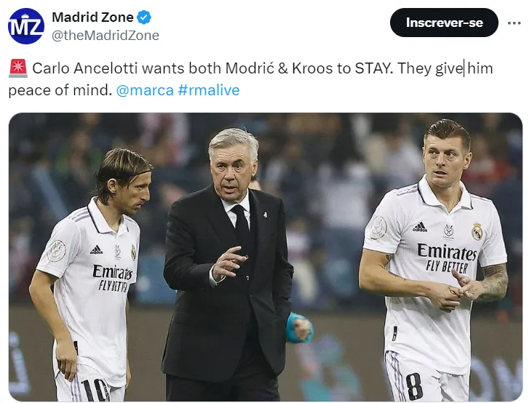Click the @theMadridZone handle
The image size is (532, 403).
pos(106,35)
